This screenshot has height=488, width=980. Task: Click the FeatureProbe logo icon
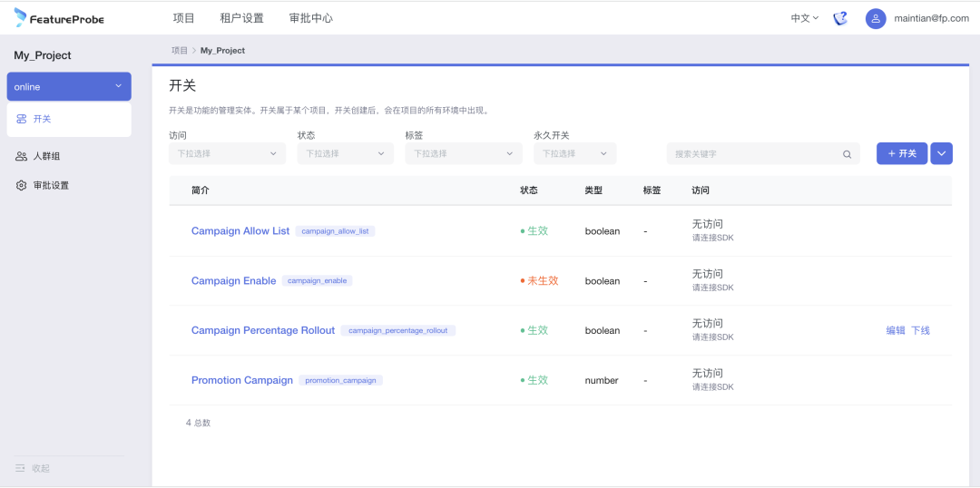click(21, 17)
